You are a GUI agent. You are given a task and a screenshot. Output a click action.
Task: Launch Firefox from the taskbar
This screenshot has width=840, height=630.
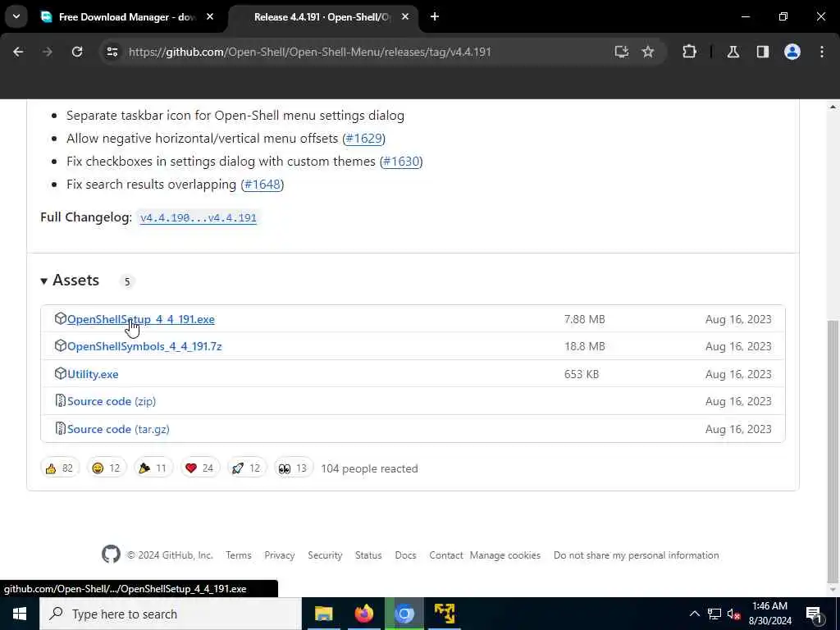[x=363, y=614]
